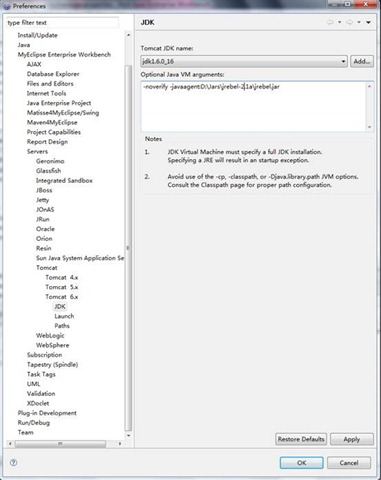
Task: Select Geronimo server item
Action: pyautogui.click(x=50, y=161)
